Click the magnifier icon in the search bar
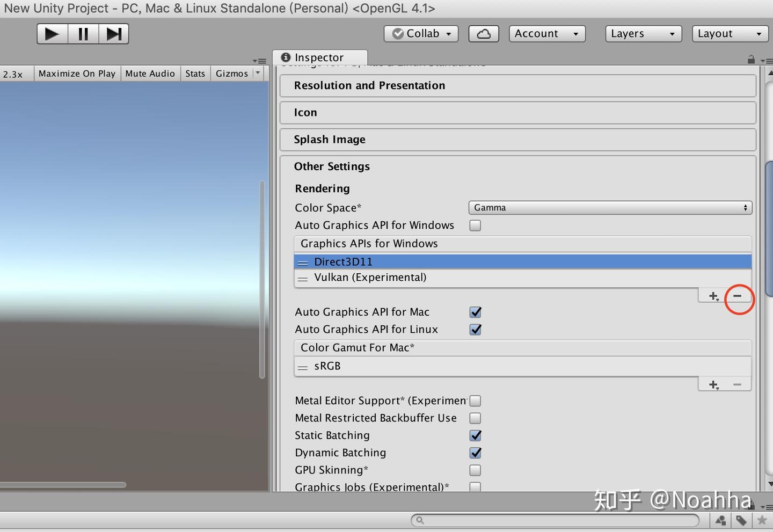 pos(420,520)
